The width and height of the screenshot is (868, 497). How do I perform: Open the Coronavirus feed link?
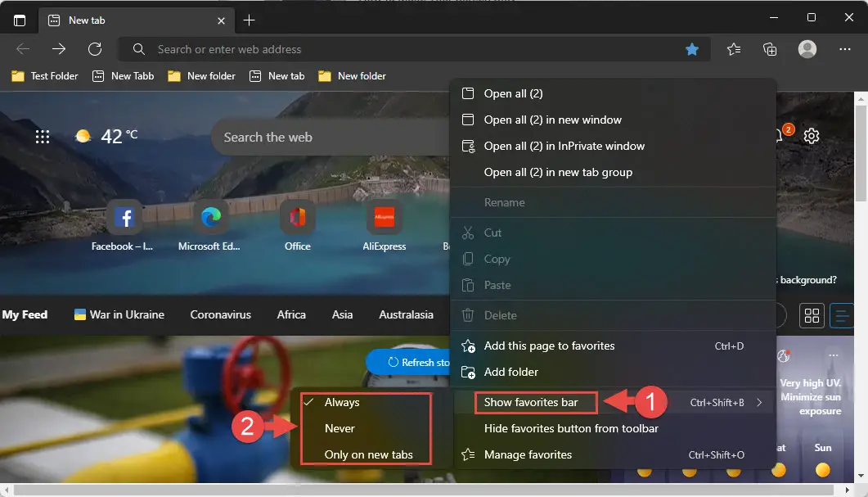220,314
